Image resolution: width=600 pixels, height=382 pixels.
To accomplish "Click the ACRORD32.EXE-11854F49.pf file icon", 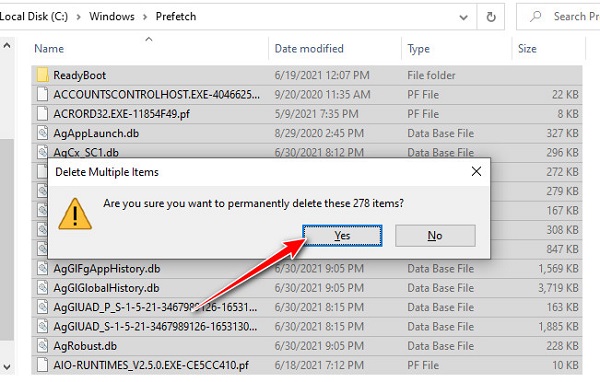I will coord(42,114).
